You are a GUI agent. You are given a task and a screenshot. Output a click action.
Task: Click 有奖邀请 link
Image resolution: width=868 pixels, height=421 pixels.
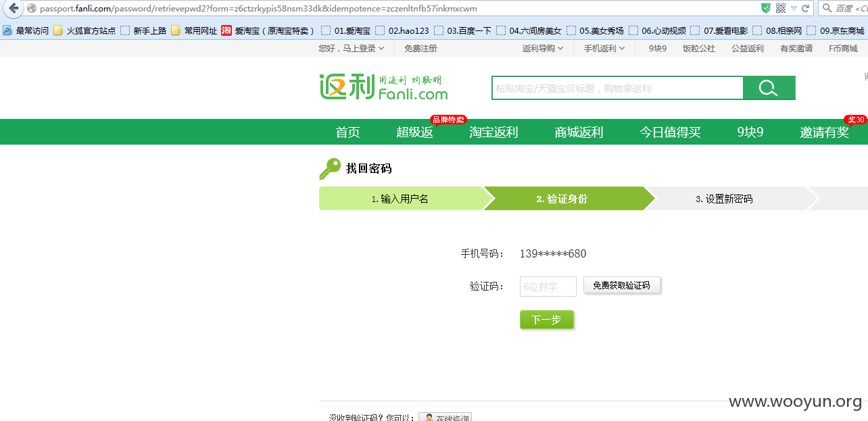pos(796,49)
